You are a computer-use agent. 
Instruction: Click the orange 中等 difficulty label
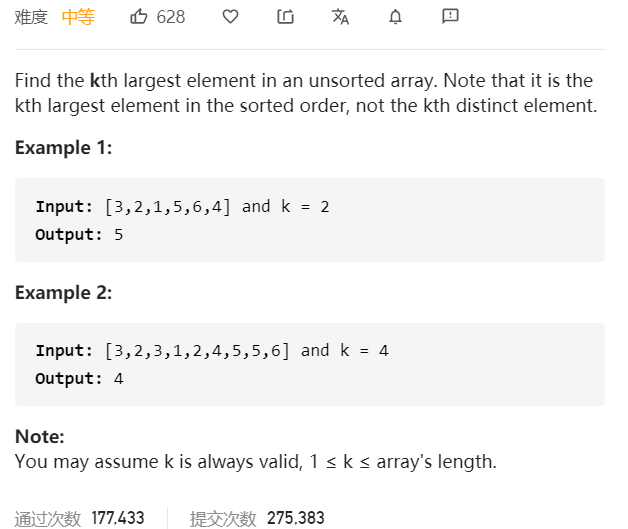(78, 17)
